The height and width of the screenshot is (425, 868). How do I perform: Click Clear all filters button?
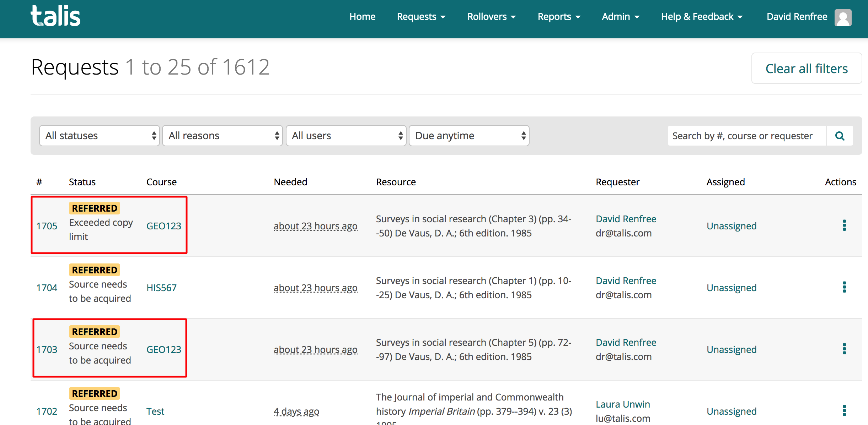point(806,69)
